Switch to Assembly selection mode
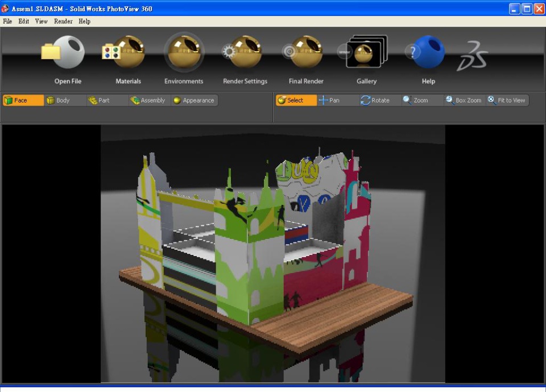The height and width of the screenshot is (392, 546). coord(150,100)
